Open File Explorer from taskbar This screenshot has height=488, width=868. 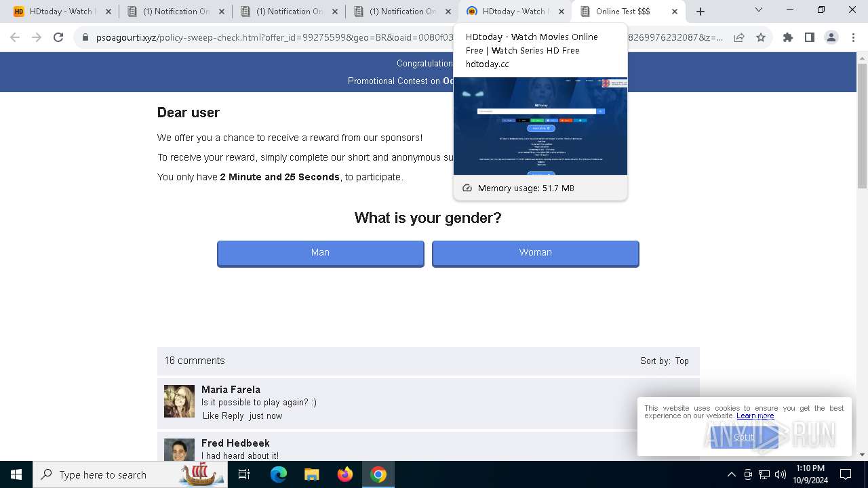[x=312, y=474]
